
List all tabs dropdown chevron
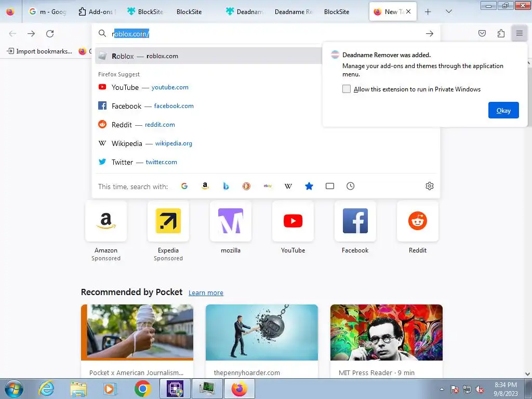(448, 11)
